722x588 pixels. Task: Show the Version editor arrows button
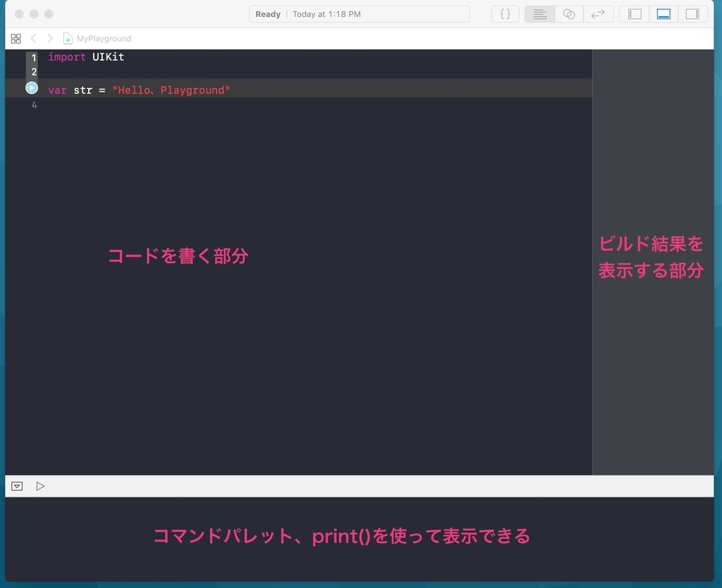tap(598, 14)
